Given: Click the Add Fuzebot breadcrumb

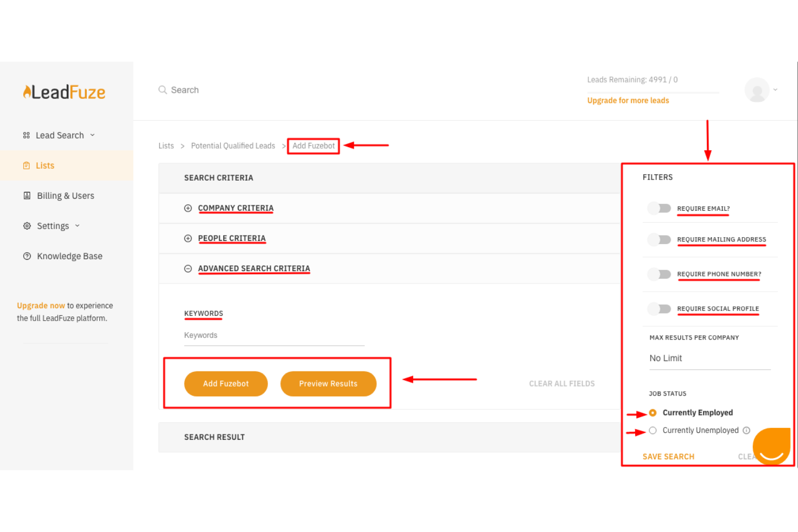Looking at the screenshot, I should [x=314, y=146].
